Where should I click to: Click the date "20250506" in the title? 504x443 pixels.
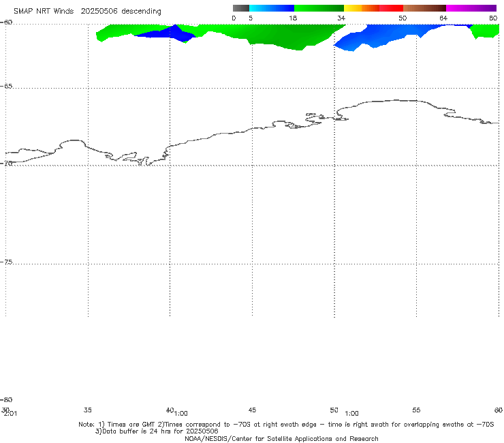tap(99, 11)
